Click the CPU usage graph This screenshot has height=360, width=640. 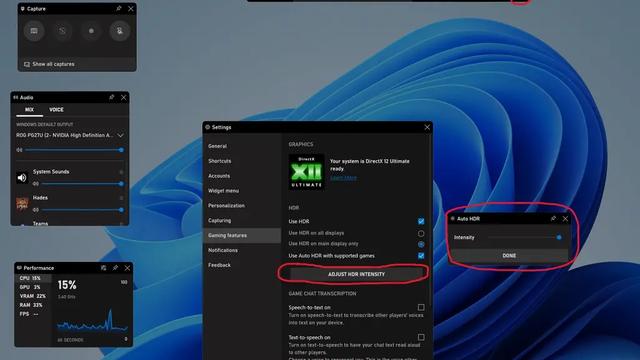point(92,320)
